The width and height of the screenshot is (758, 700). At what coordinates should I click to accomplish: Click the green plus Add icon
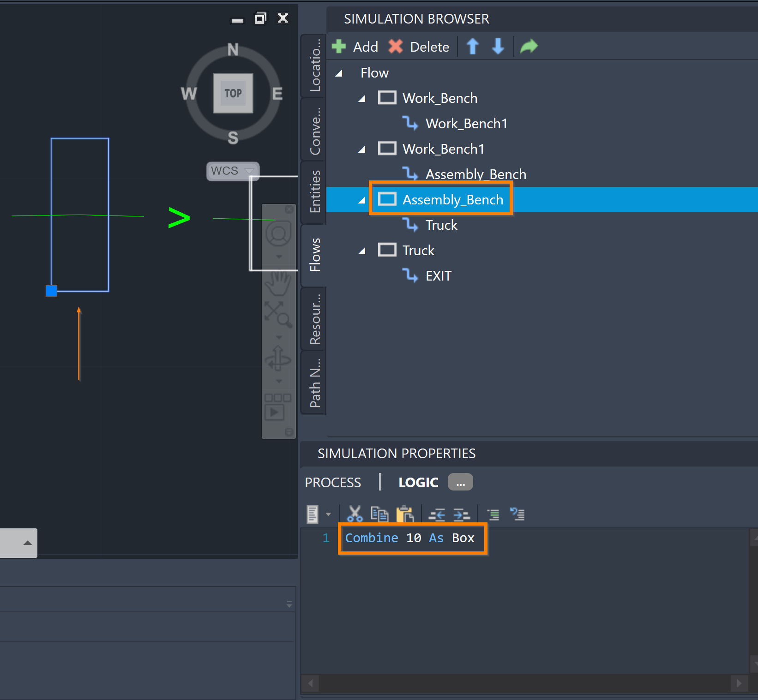(x=339, y=47)
